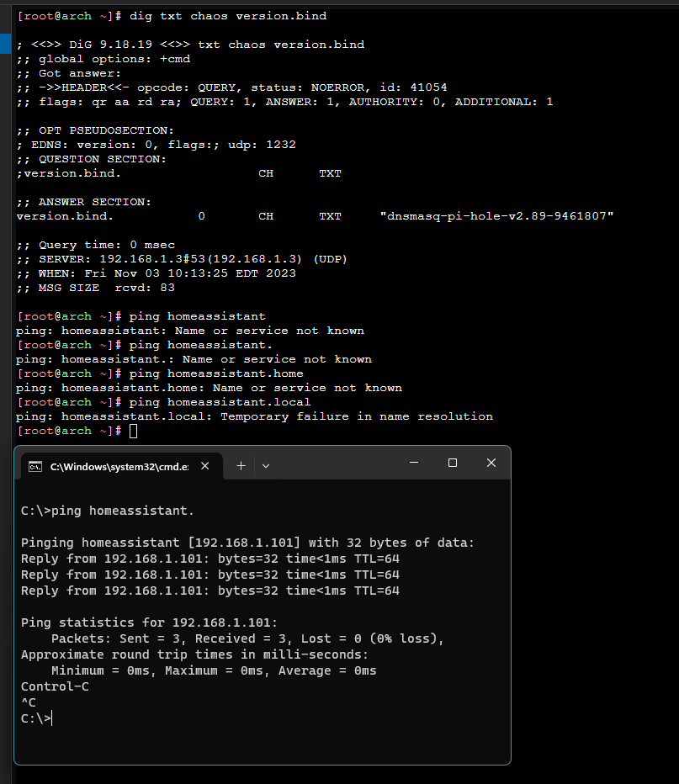Screen dimensions: 679x784
Task: Click the "Pinging homeassistant [192.168.1.101]" line
Action: tap(247, 543)
